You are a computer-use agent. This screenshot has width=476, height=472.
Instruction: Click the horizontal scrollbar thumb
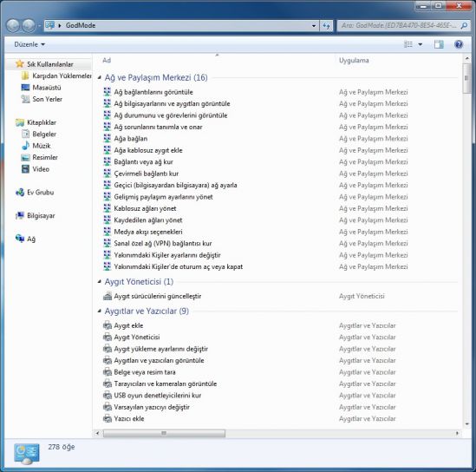(x=164, y=433)
